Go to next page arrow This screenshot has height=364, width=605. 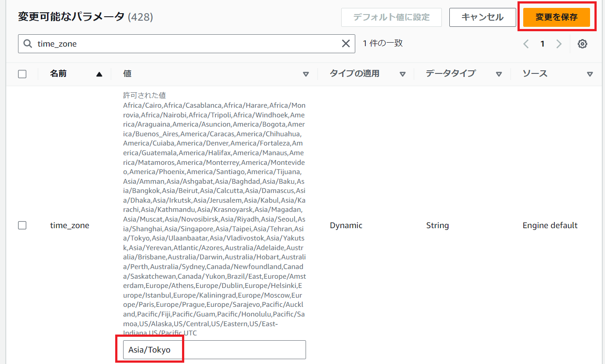tap(559, 44)
